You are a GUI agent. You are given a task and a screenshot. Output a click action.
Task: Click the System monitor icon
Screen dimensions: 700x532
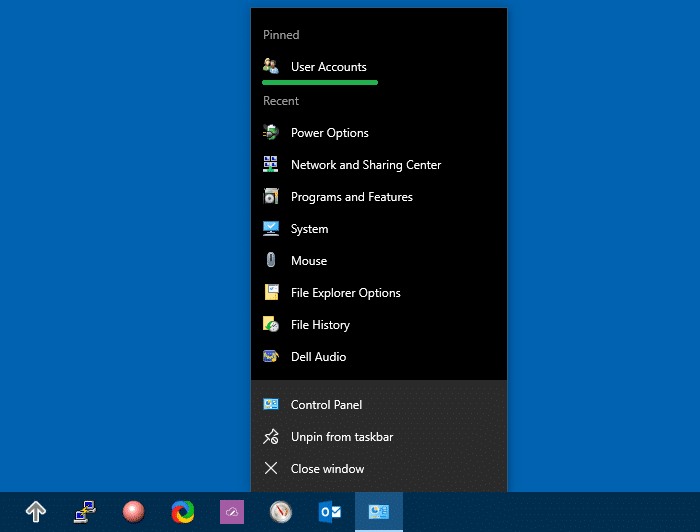pos(271,229)
